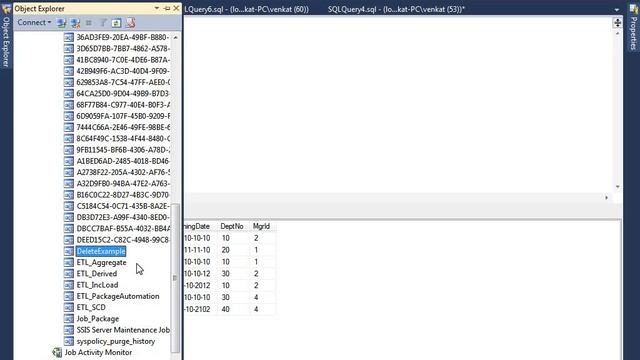This screenshot has width=640, height=360.
Task: Open the Connect dropdown in Object Explorer
Action: pyautogui.click(x=34, y=22)
